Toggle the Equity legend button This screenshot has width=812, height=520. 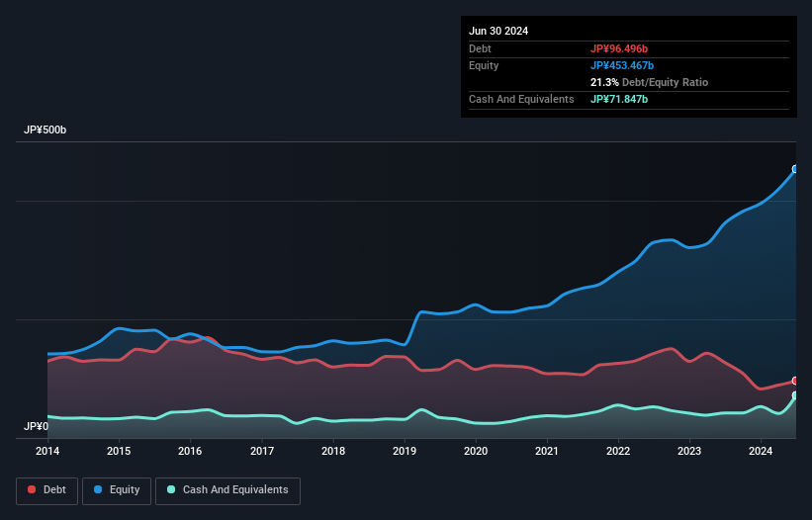point(117,490)
